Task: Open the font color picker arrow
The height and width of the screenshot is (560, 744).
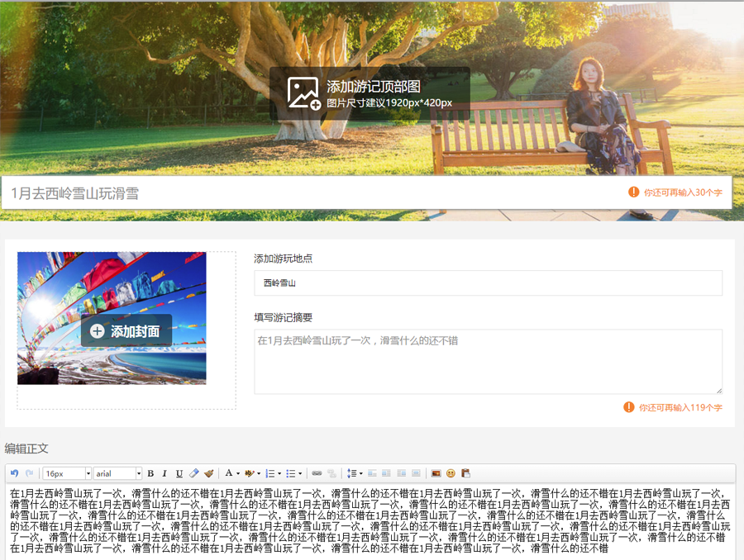Action: [x=238, y=473]
